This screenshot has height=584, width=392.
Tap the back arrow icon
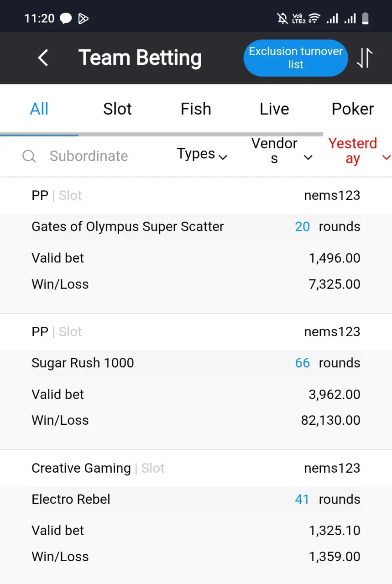tap(43, 58)
